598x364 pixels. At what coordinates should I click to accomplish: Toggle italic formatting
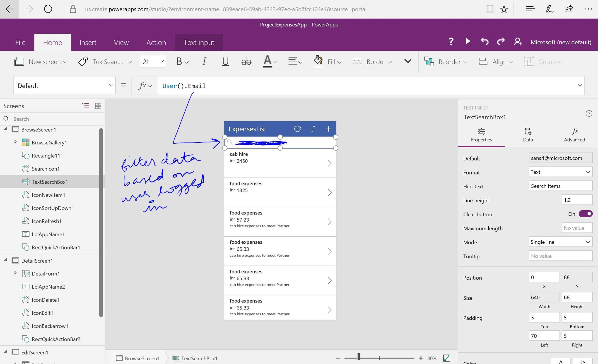[x=204, y=62]
